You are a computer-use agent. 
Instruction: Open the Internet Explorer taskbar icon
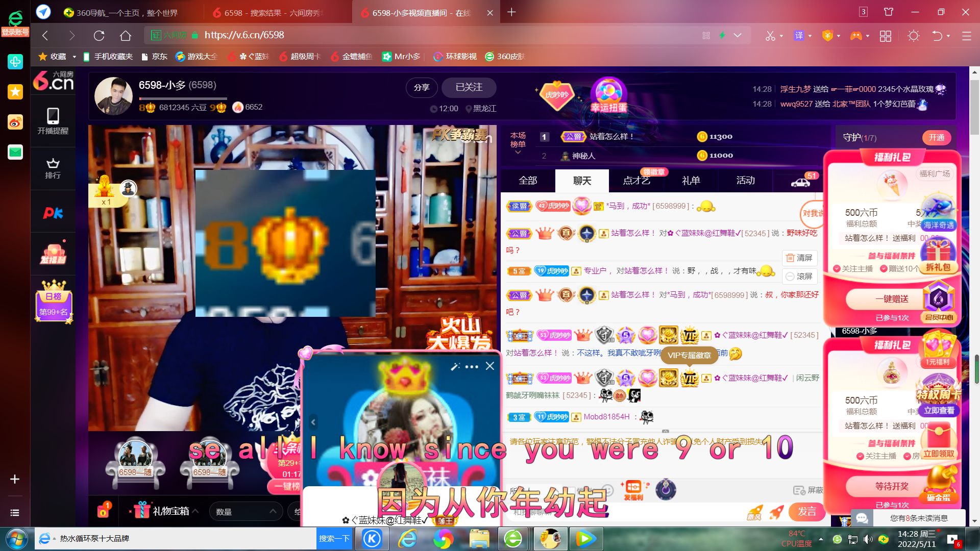pos(408,539)
